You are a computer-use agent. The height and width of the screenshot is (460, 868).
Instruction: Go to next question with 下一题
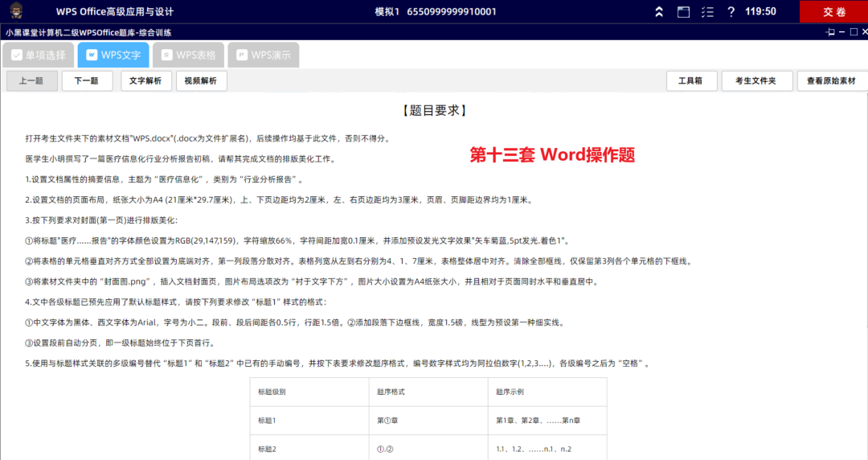point(87,81)
